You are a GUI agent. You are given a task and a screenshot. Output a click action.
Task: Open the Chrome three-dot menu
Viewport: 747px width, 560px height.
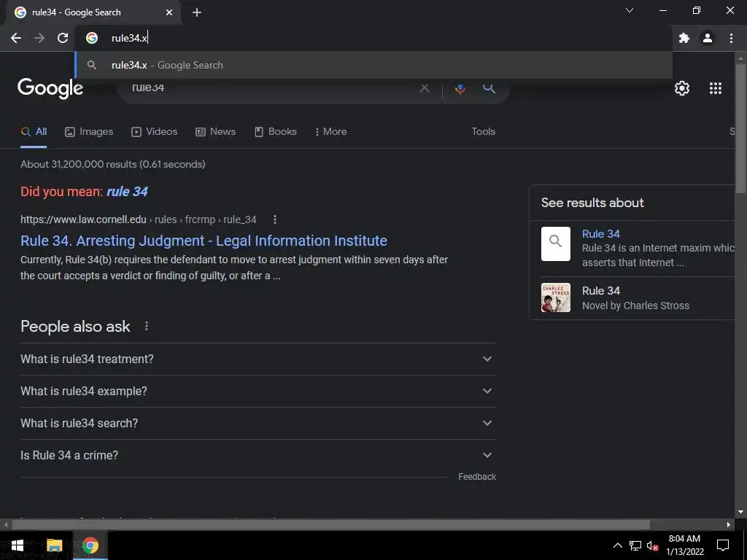tap(731, 38)
